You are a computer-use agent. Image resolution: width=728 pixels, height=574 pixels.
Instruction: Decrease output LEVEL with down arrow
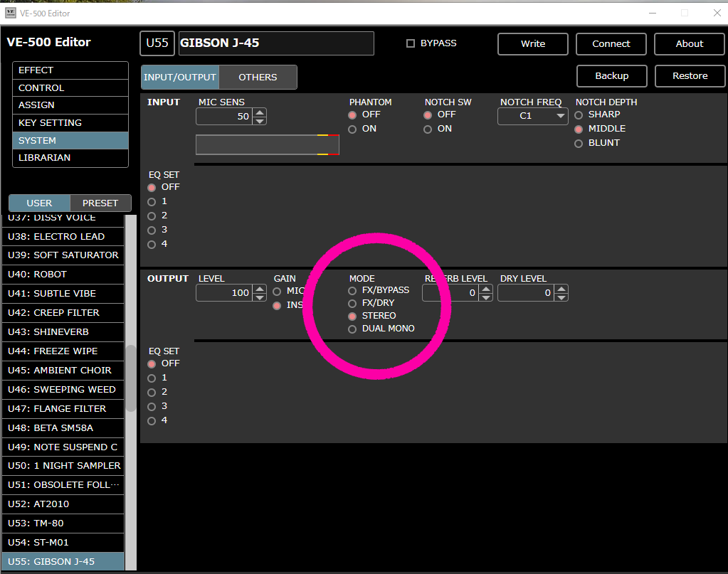tap(260, 297)
